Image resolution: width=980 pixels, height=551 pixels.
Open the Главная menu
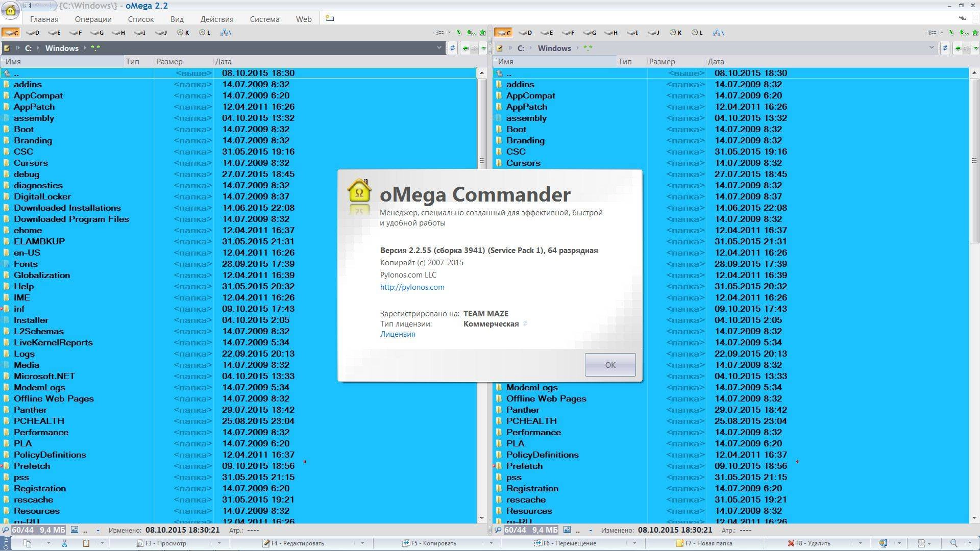pos(44,19)
